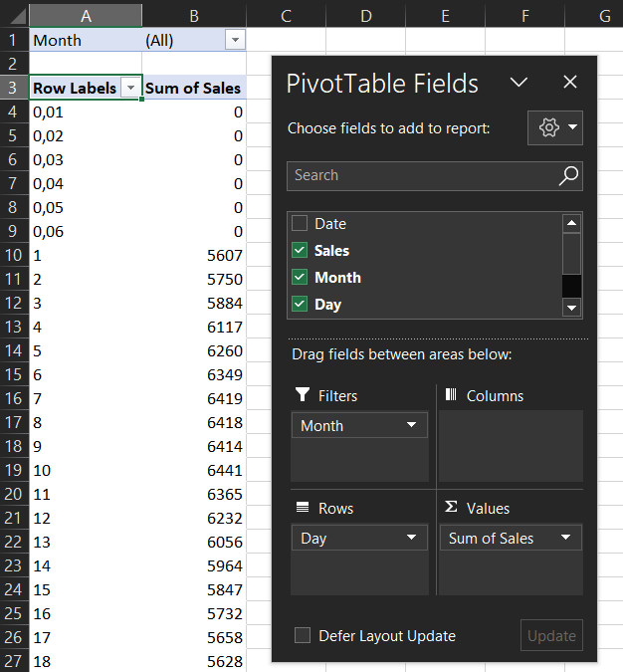Click the Filters area funnel icon
623x672 pixels.
click(x=303, y=396)
